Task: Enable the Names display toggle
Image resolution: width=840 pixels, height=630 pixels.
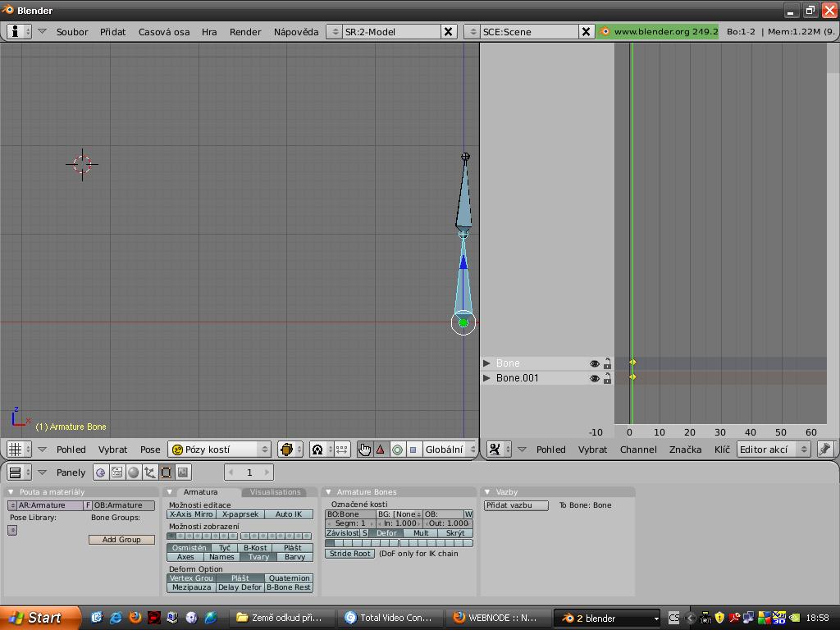Action: [221, 557]
